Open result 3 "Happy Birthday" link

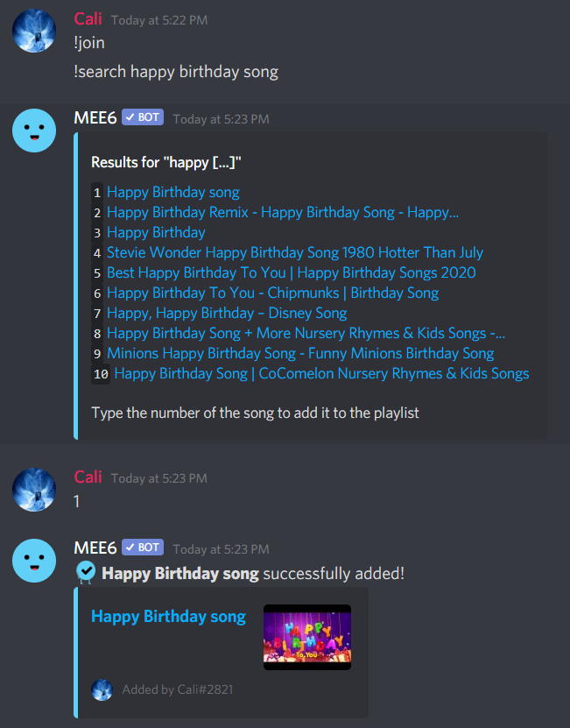click(x=156, y=232)
